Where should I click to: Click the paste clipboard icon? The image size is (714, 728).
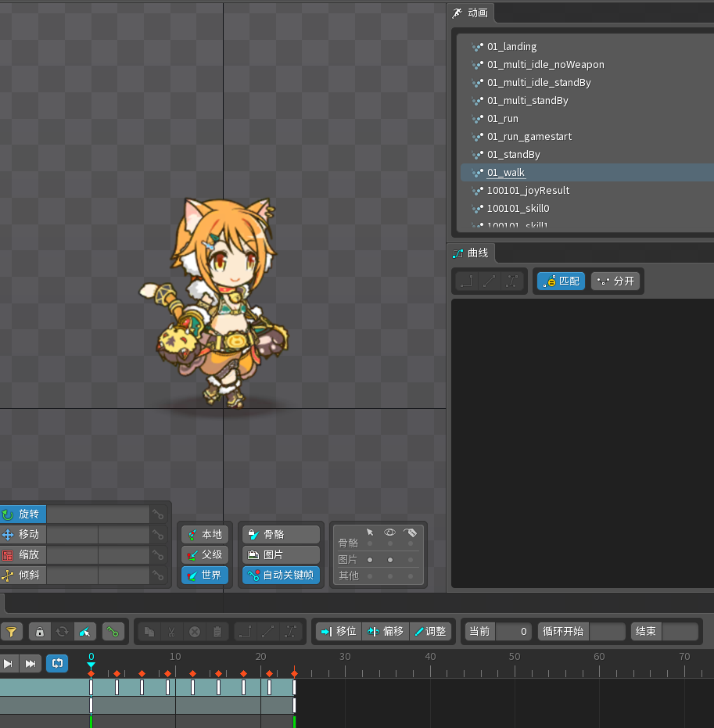coord(217,632)
